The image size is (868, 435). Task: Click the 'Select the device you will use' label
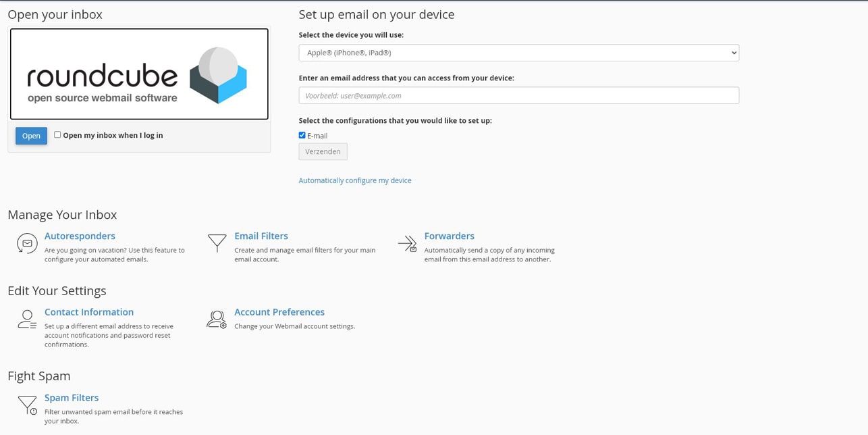[x=351, y=34]
